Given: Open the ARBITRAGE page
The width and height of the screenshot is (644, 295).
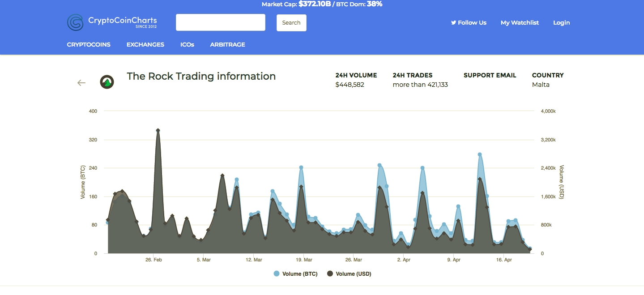Looking at the screenshot, I should pos(227,45).
